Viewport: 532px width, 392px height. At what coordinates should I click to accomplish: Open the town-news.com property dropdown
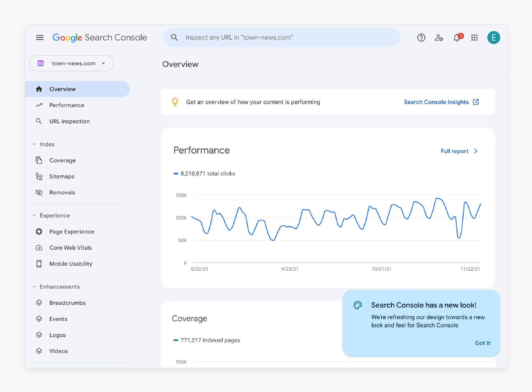tap(71, 63)
